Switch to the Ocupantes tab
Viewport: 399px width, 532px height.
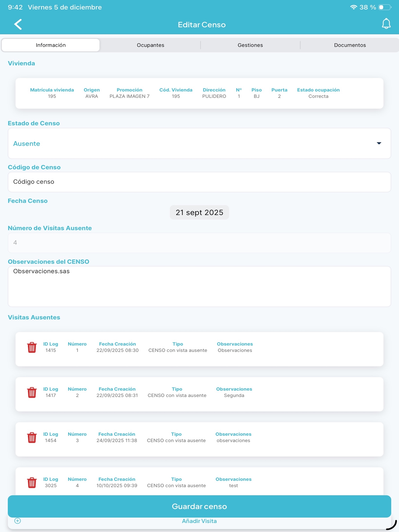(x=150, y=45)
